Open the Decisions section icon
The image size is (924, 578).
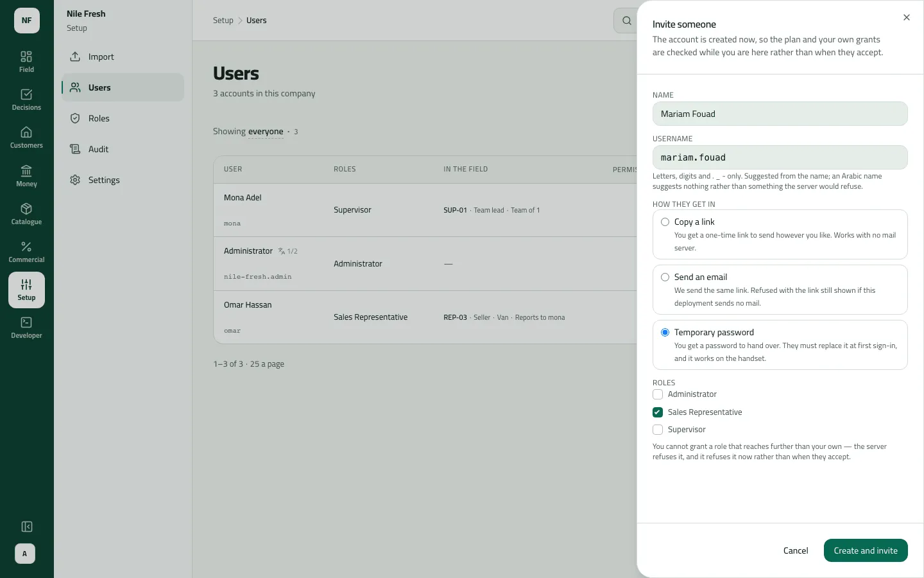(x=26, y=100)
